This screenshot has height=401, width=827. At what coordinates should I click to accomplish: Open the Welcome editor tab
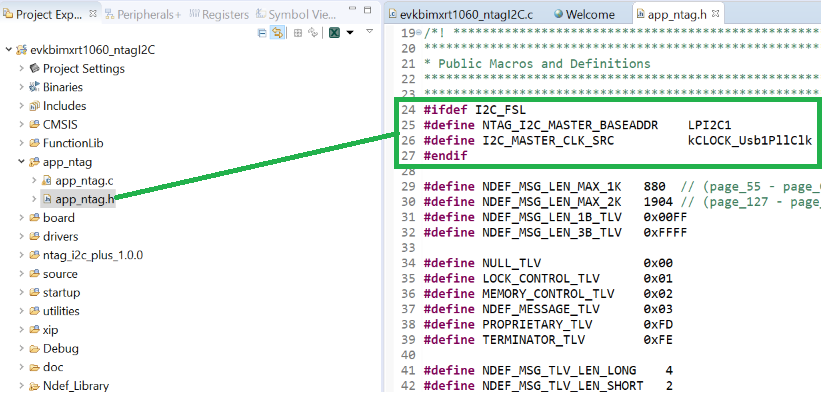pyautogui.click(x=584, y=14)
